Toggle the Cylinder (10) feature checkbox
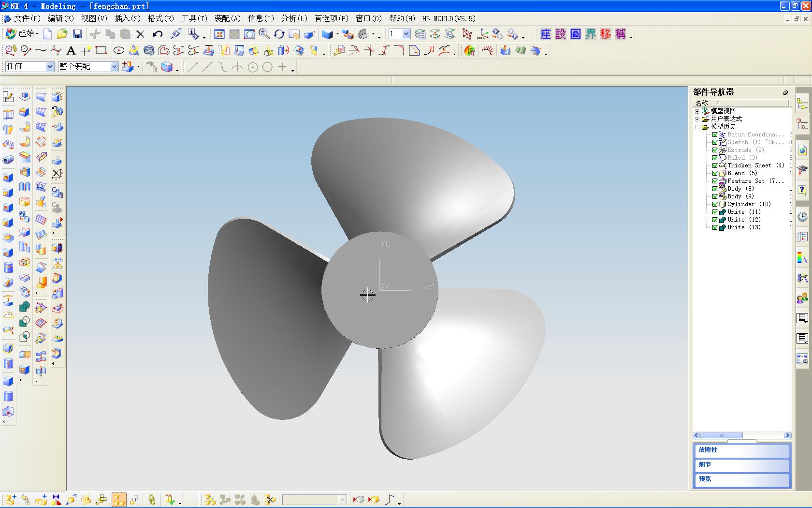Screen dimensions: 812x508 coord(715,204)
